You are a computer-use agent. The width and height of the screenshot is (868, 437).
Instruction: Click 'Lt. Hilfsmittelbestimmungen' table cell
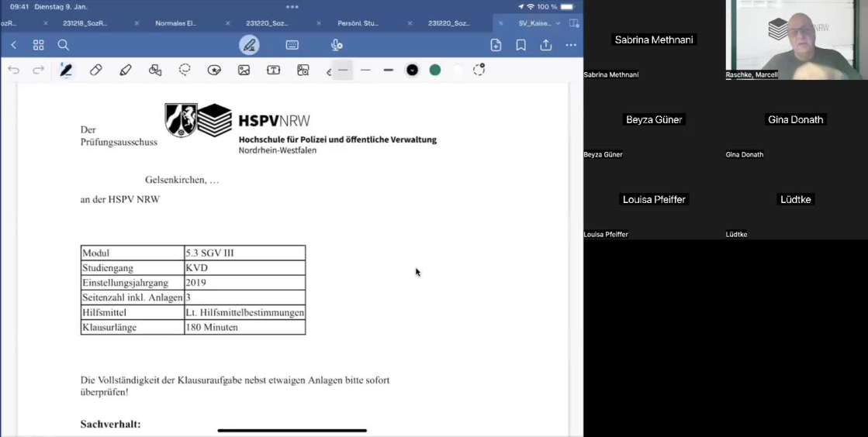(x=244, y=312)
